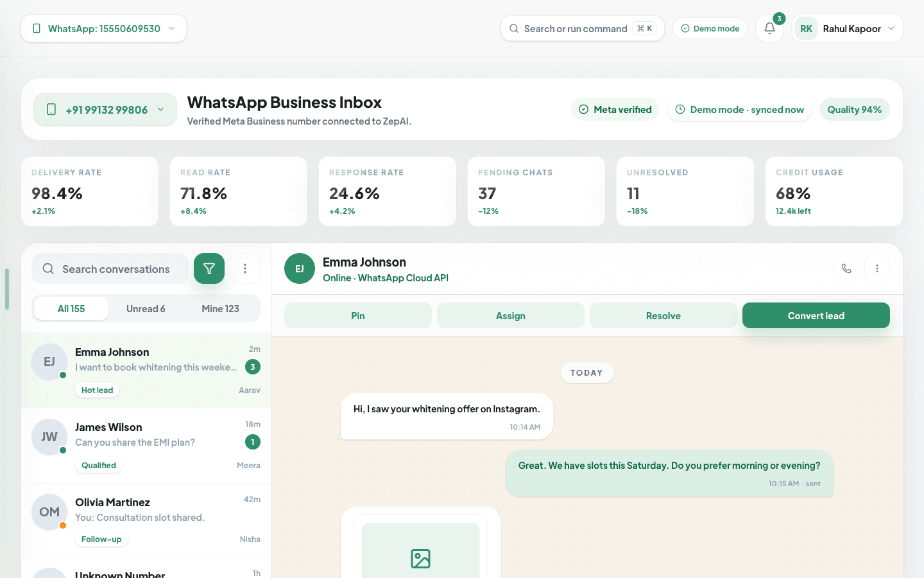The width and height of the screenshot is (924, 578).
Task: Click the Follow-up tag on Olivia Martinez
Action: tap(101, 539)
